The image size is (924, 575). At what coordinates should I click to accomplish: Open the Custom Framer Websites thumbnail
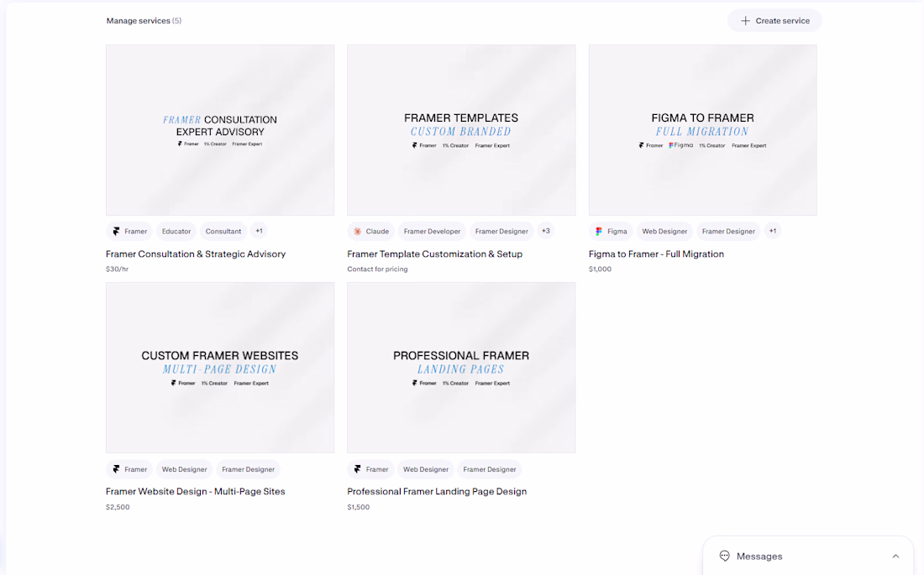click(220, 368)
